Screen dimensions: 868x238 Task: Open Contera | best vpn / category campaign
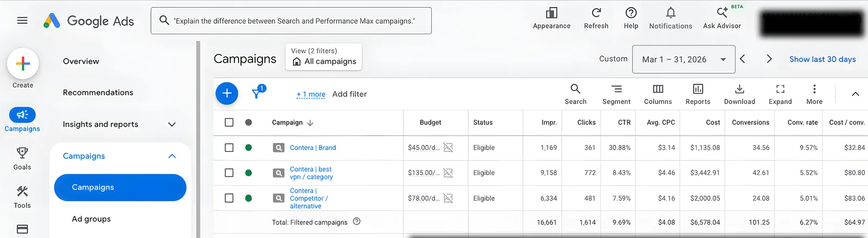(x=311, y=173)
